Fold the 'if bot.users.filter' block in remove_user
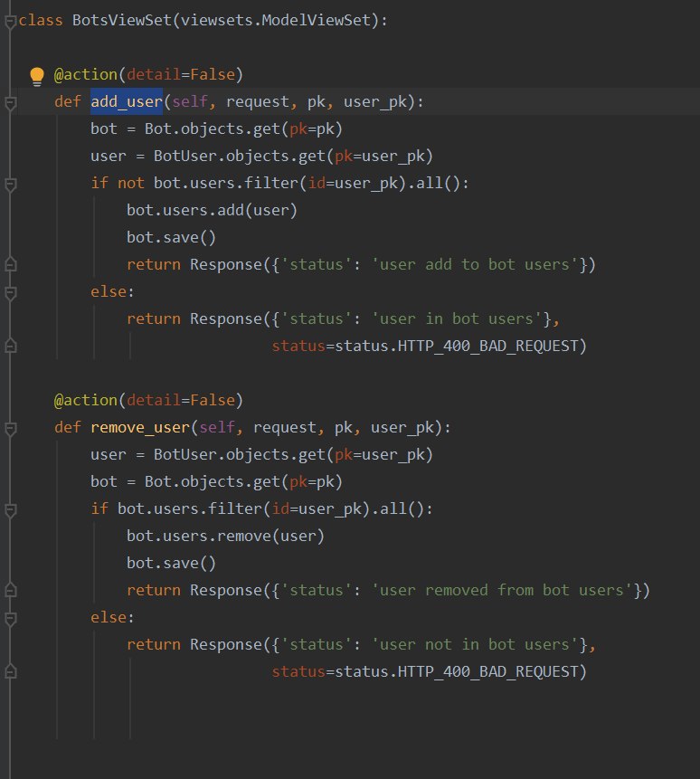Viewport: 700px width, 779px height. tap(10, 509)
